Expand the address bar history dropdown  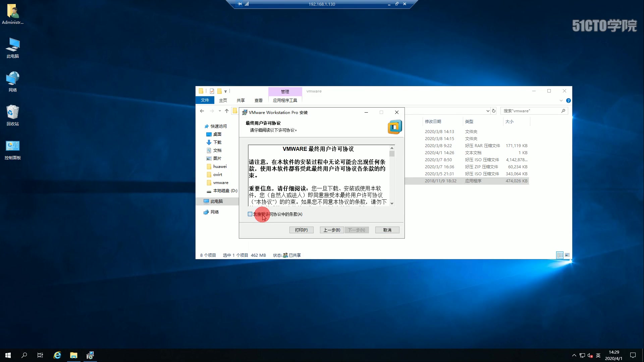tap(488, 111)
